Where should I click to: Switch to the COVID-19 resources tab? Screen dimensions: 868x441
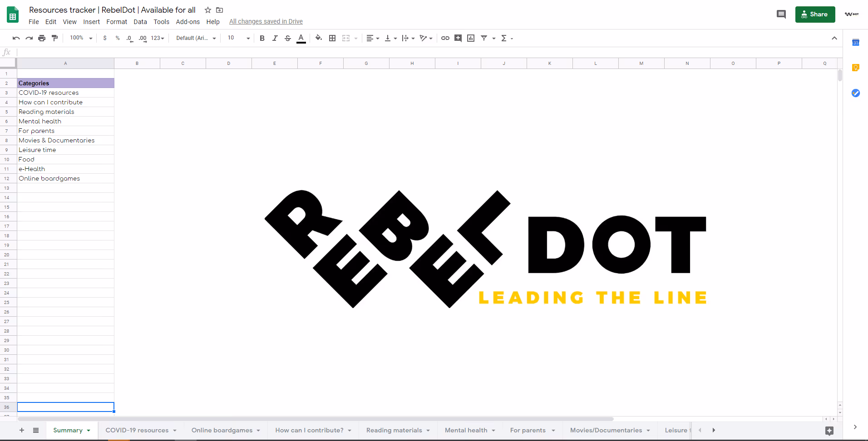141,430
